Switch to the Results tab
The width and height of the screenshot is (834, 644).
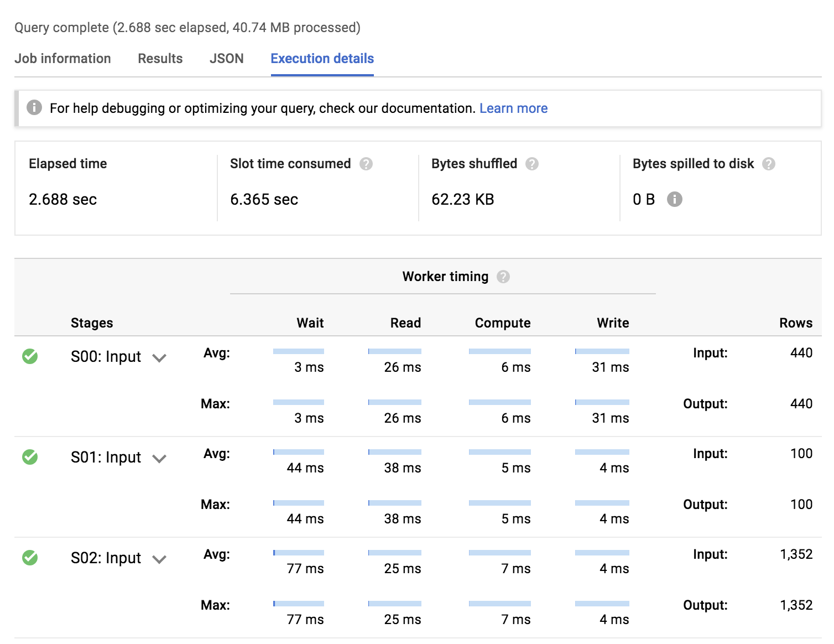(x=160, y=59)
